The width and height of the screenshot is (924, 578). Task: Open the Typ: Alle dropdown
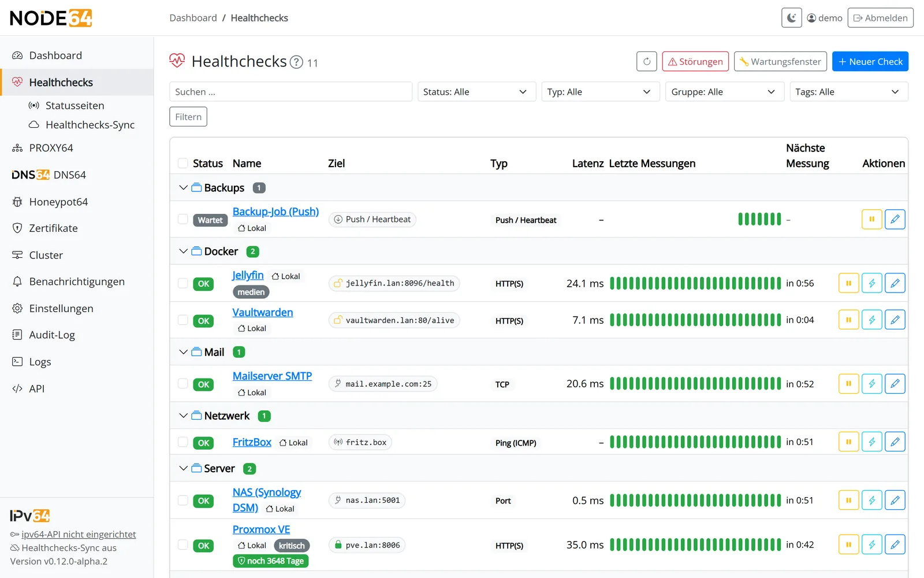click(601, 92)
